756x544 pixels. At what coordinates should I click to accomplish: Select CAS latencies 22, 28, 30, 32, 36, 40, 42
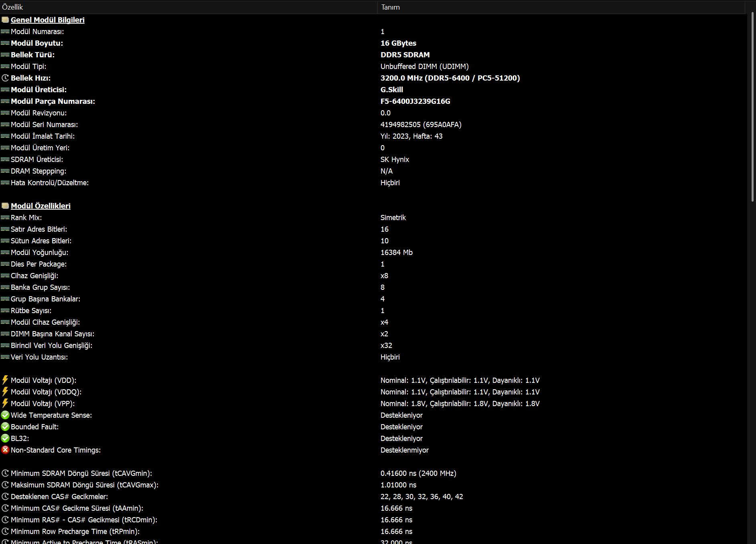(x=422, y=496)
